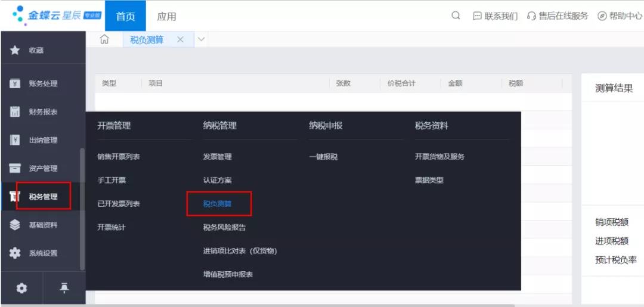Expand the tab list dropdown arrow
Screen dimensions: 644x307
point(201,39)
